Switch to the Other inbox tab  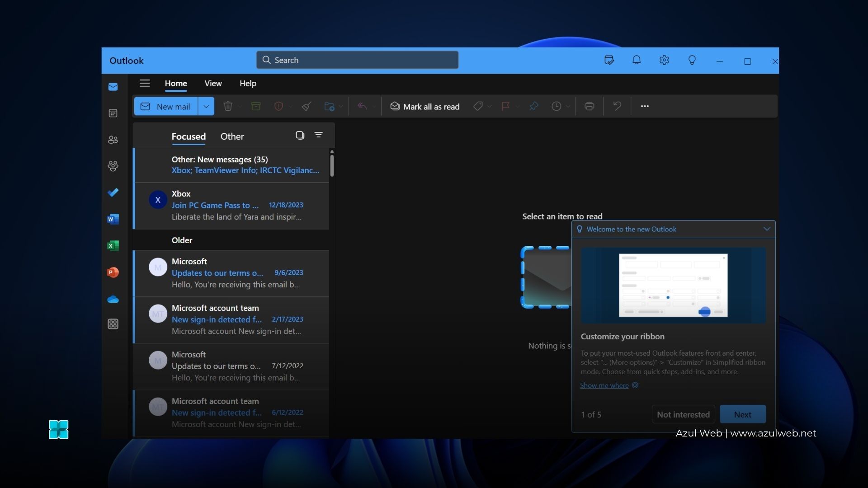232,136
